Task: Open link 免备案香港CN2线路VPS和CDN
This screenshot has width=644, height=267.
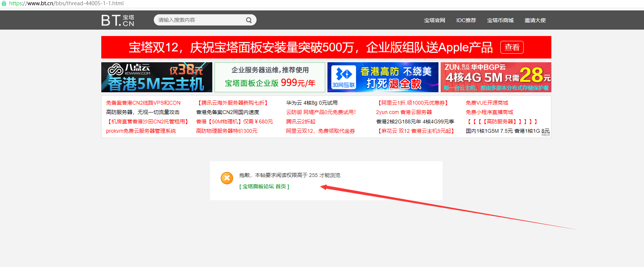Action: coord(143,103)
